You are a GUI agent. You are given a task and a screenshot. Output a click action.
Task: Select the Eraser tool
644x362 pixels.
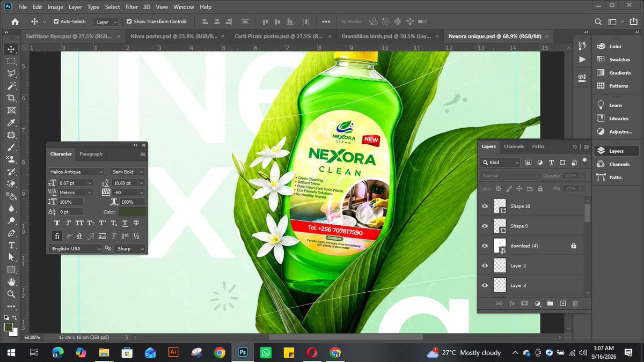11,183
